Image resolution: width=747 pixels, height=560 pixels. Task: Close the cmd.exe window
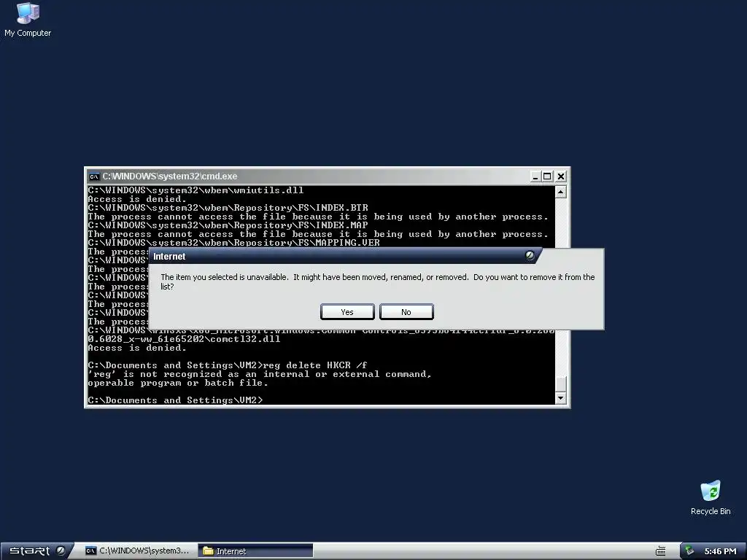click(561, 176)
